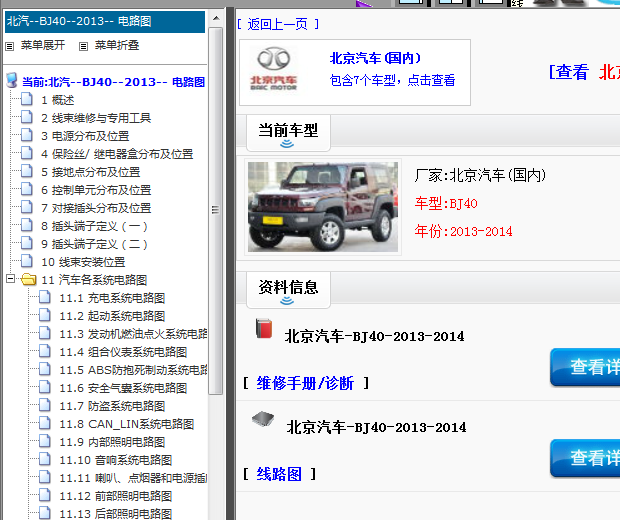Click page icon next to 1 概述
This screenshot has width=620, height=520.
click(x=27, y=98)
